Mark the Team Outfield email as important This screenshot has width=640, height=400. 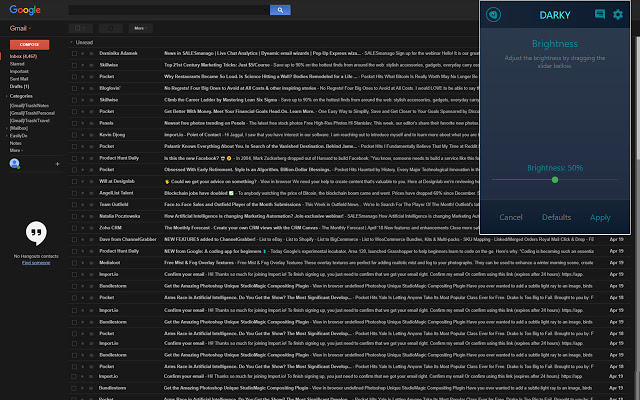pos(91,204)
